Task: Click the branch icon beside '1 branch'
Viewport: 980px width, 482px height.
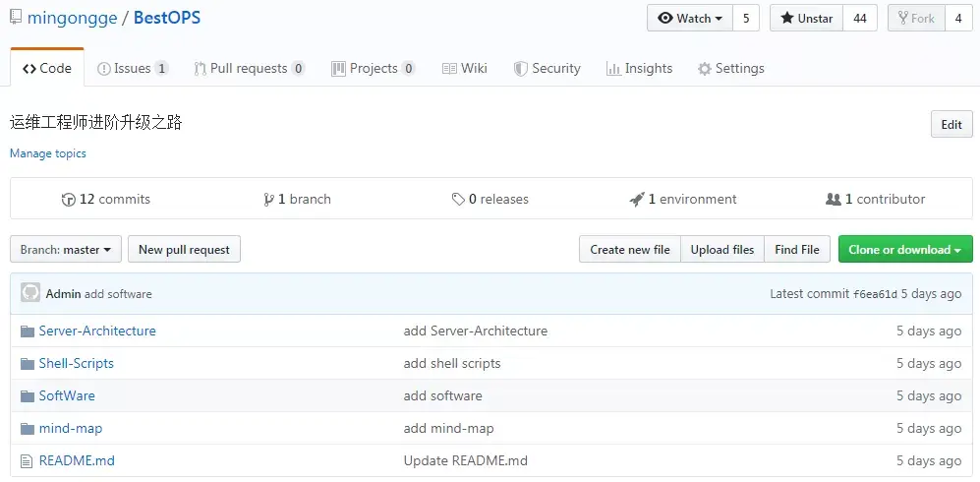Action: point(268,200)
